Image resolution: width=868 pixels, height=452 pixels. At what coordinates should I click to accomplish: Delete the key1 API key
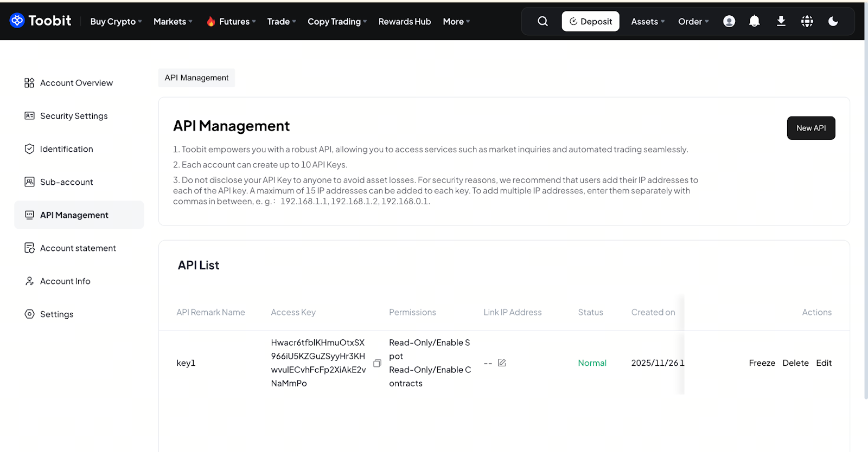click(x=795, y=363)
